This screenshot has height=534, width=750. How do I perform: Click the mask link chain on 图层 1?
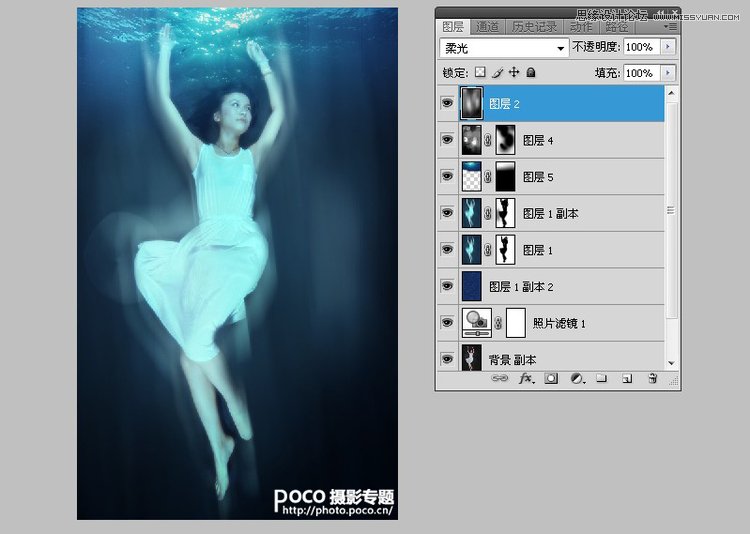tap(488, 249)
